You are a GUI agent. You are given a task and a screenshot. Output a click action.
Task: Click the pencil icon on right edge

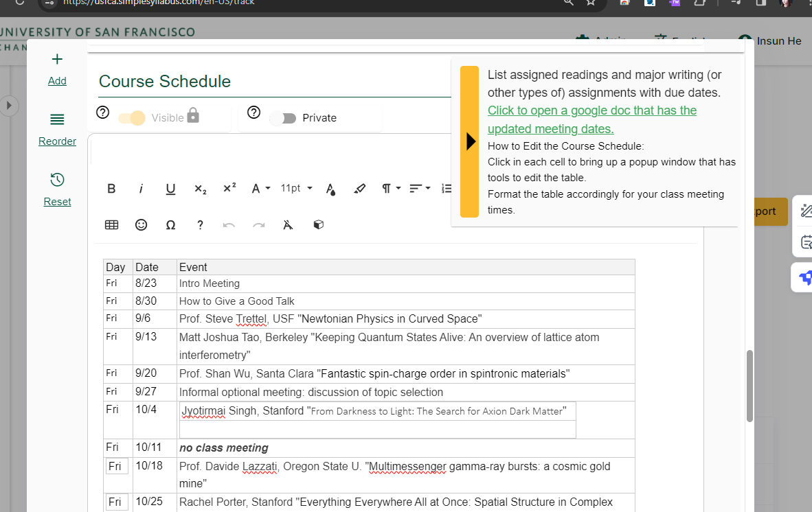tap(806, 210)
